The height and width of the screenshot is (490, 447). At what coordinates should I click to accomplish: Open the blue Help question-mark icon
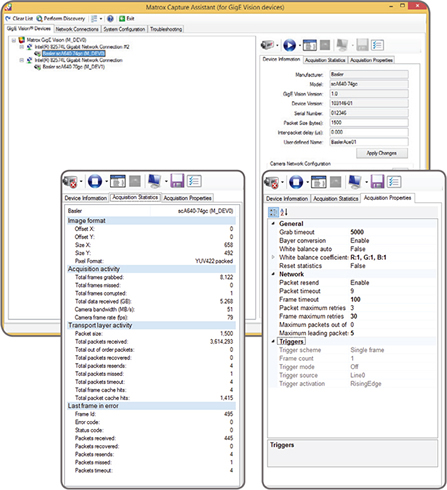tap(110, 19)
